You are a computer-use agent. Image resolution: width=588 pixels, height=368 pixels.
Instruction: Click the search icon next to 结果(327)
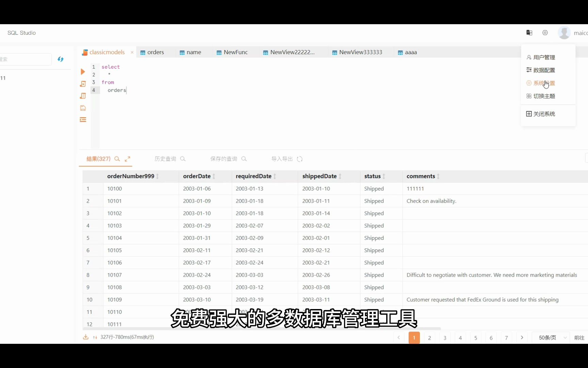tap(117, 159)
